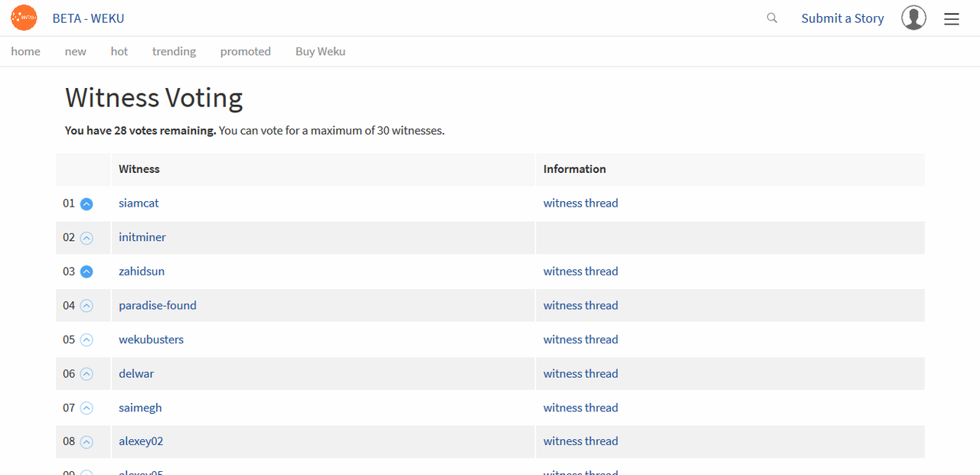The image size is (980, 475).
Task: Switch to the new tab
Action: pyautogui.click(x=75, y=51)
